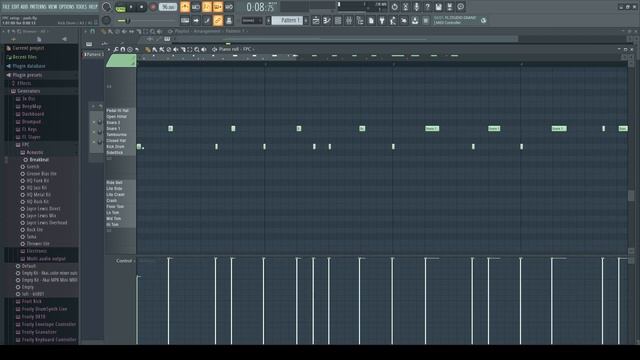Toggle auto-scrolling arrow button

coord(196,20)
